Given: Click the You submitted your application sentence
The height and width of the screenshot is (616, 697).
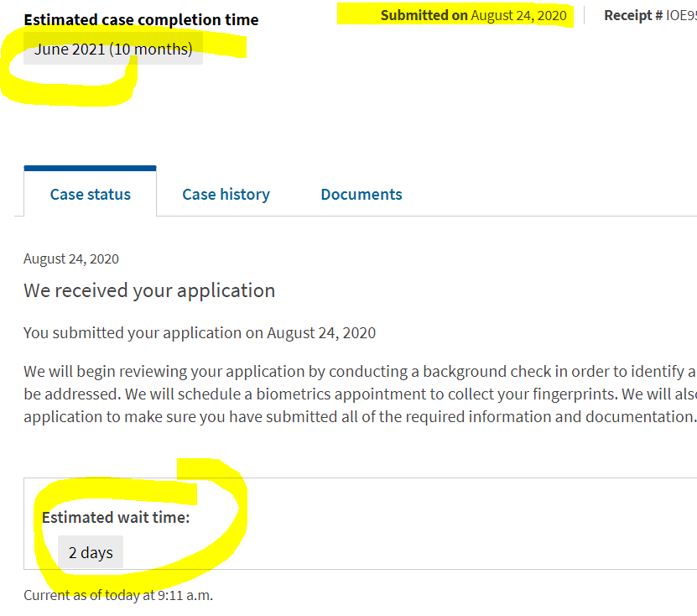Looking at the screenshot, I should click(200, 333).
